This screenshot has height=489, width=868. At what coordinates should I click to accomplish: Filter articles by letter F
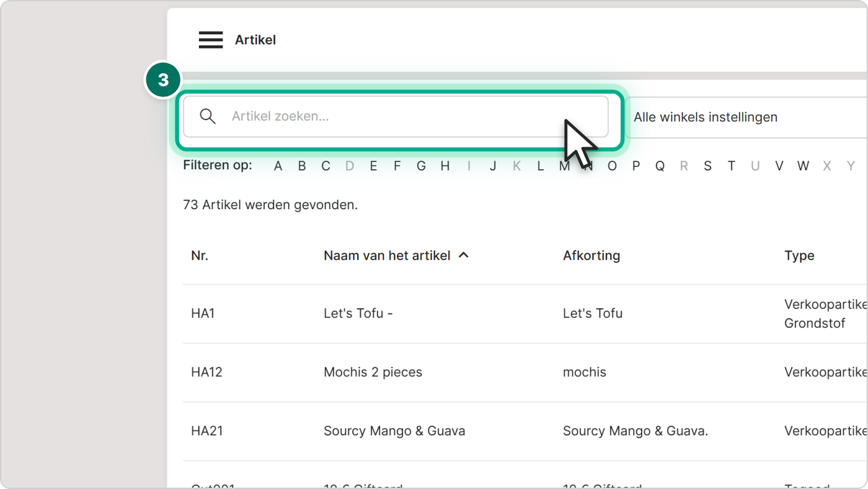coord(397,166)
